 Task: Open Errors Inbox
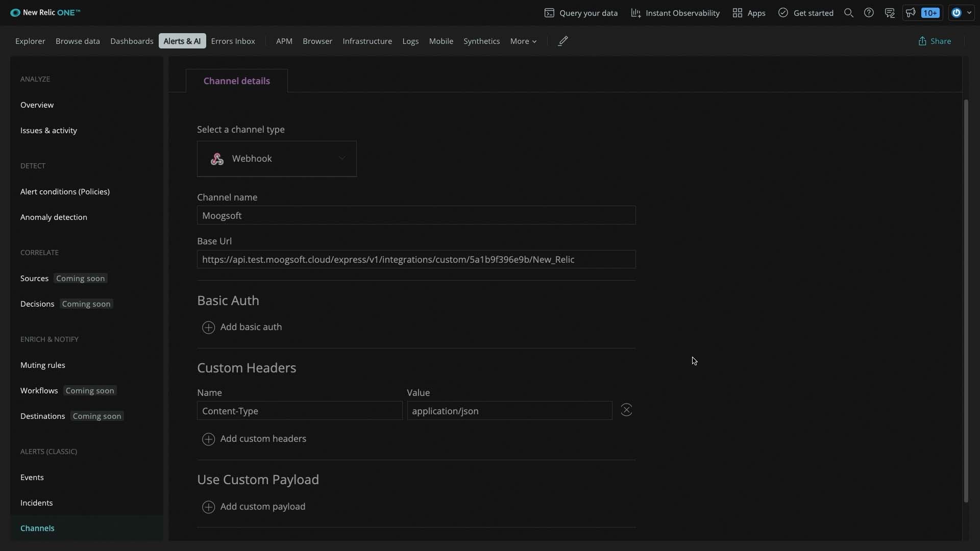click(x=233, y=41)
